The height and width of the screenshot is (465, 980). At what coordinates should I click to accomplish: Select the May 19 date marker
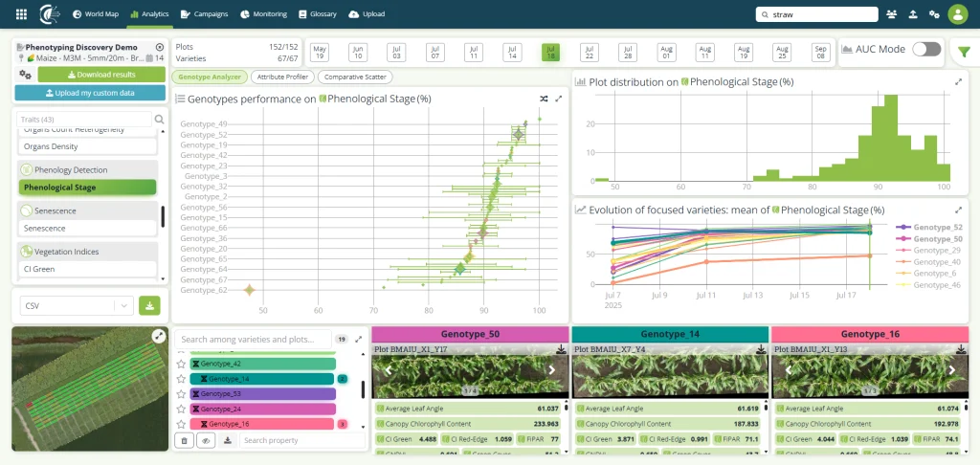click(320, 53)
